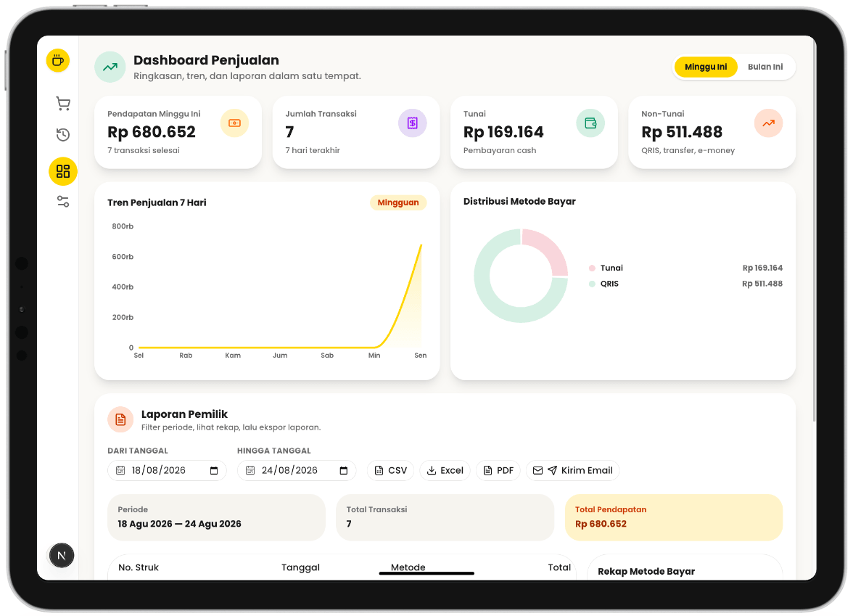This screenshot has width=853, height=616.
Task: Click the Total Pendapatan summary box
Action: (x=673, y=517)
